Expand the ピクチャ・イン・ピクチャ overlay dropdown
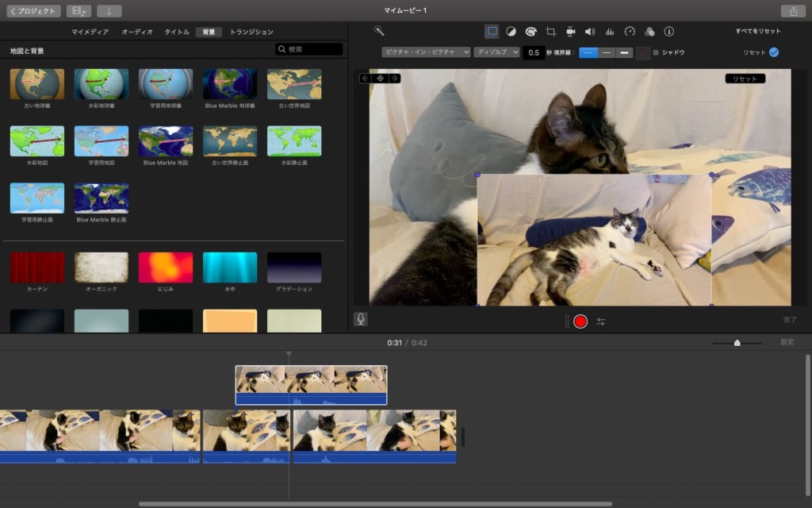Image resolution: width=812 pixels, height=508 pixels. (426, 52)
